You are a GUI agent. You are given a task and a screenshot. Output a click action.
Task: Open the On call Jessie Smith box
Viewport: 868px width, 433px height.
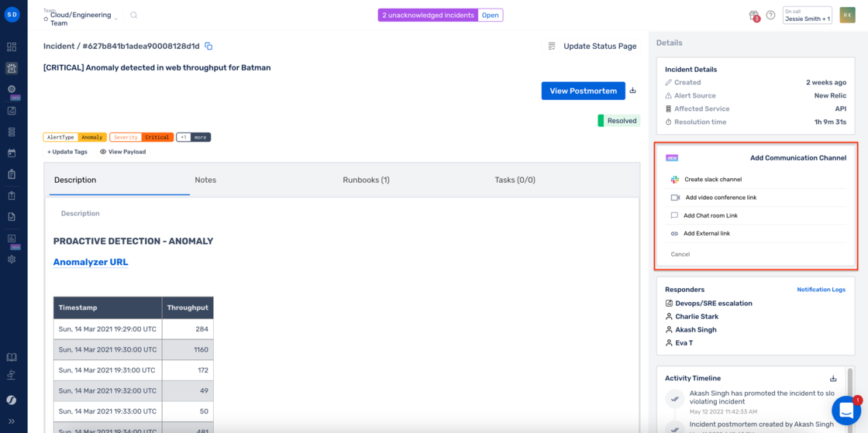coord(808,15)
